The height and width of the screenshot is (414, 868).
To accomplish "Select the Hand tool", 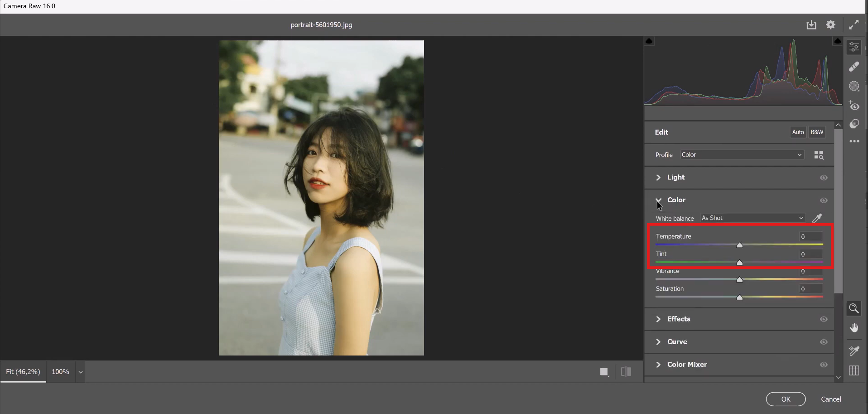I will (x=854, y=328).
